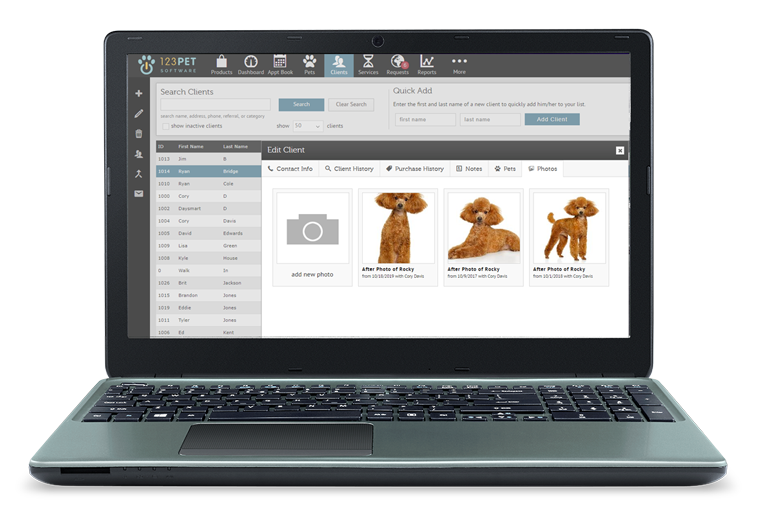Image resolution: width=759 pixels, height=509 pixels.
Task: Open Requests globe icon
Action: coord(398,64)
